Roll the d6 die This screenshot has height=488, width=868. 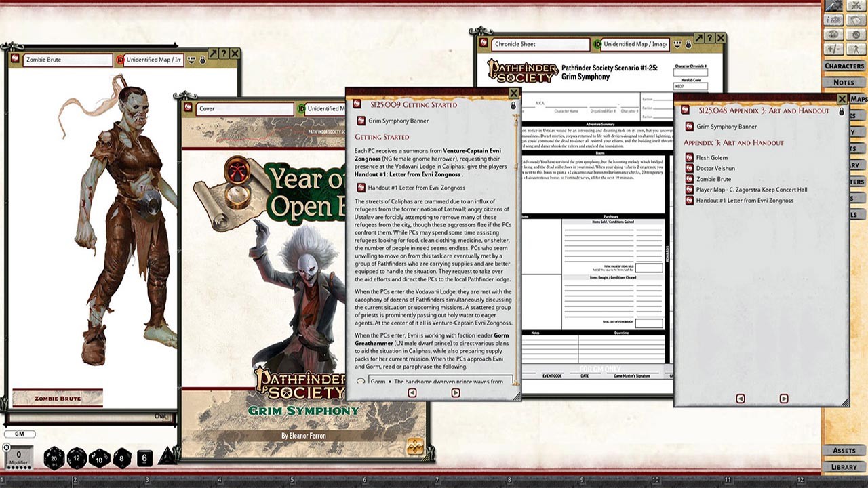(144, 457)
